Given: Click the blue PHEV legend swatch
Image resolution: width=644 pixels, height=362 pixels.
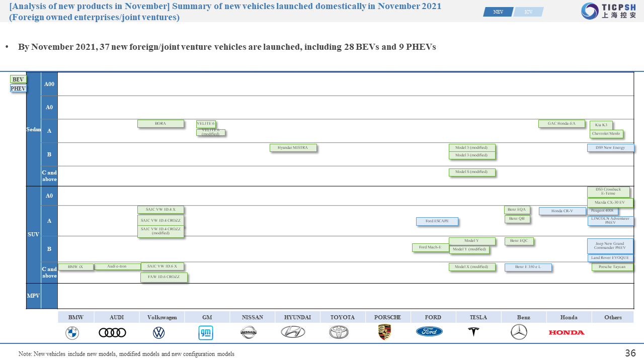Looking at the screenshot, I should coord(18,88).
